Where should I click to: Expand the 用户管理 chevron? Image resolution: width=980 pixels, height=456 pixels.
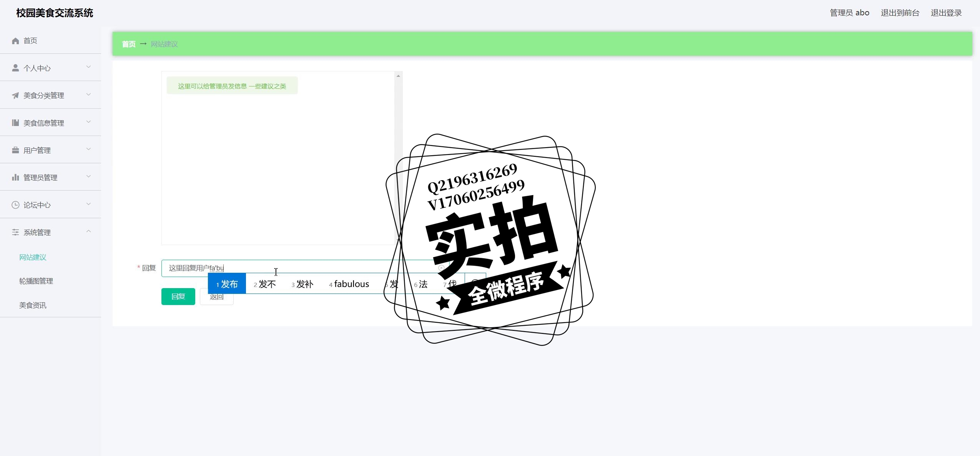89,149
